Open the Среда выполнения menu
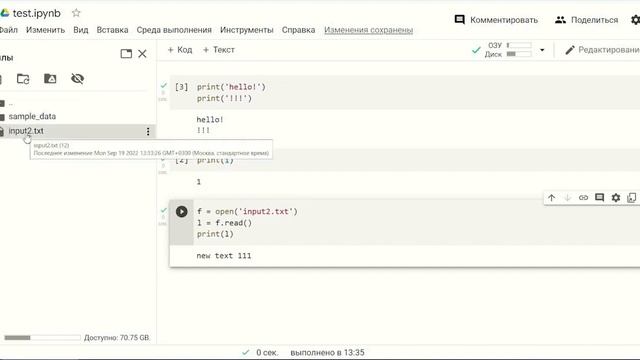640x360 pixels. (174, 30)
